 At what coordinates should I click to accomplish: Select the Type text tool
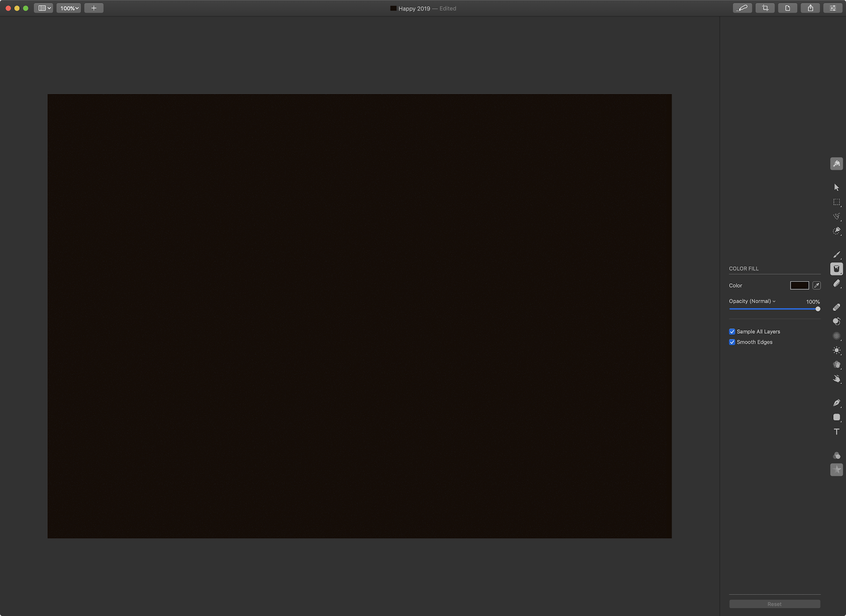tap(836, 432)
